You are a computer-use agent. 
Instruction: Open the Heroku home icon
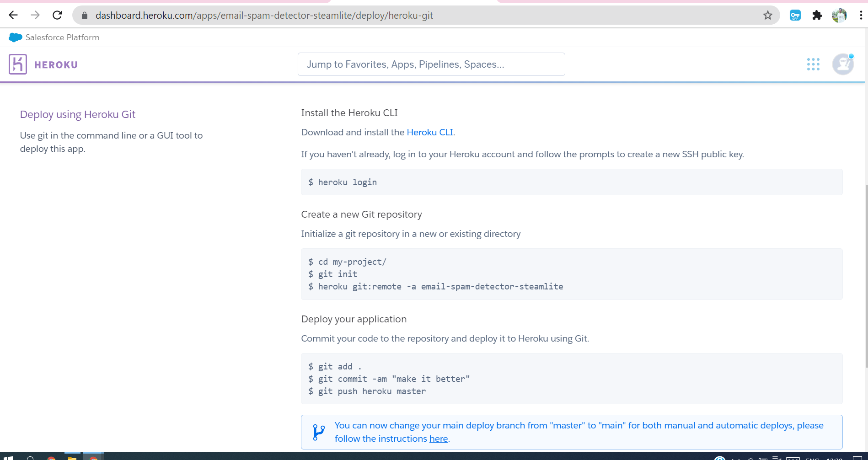click(x=18, y=64)
